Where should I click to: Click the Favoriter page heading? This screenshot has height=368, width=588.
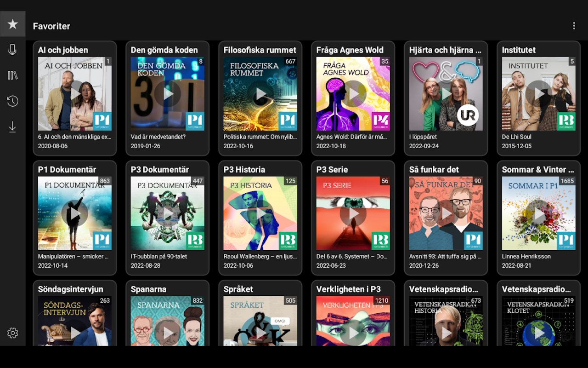coord(51,26)
